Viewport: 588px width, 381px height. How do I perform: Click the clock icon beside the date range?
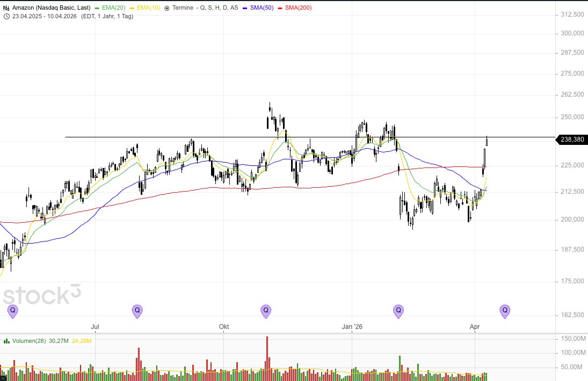[x=6, y=17]
